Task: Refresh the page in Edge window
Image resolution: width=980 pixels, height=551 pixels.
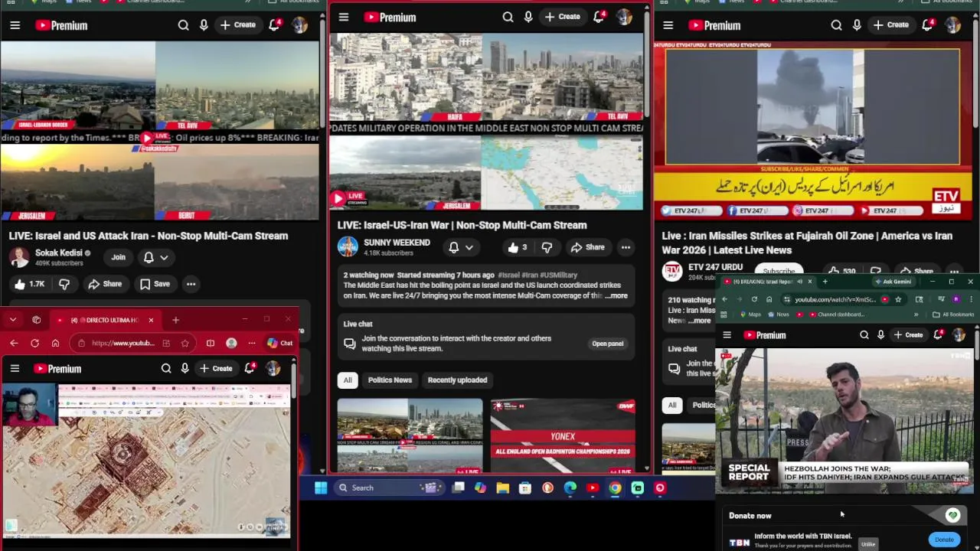Action: coord(34,344)
